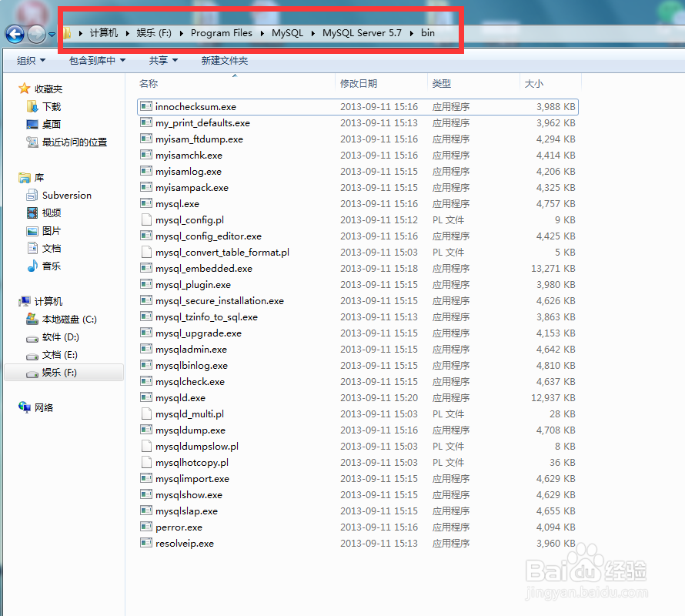685x616 pixels.
Task: Select mysqldump.exe file icon
Action: tap(146, 430)
